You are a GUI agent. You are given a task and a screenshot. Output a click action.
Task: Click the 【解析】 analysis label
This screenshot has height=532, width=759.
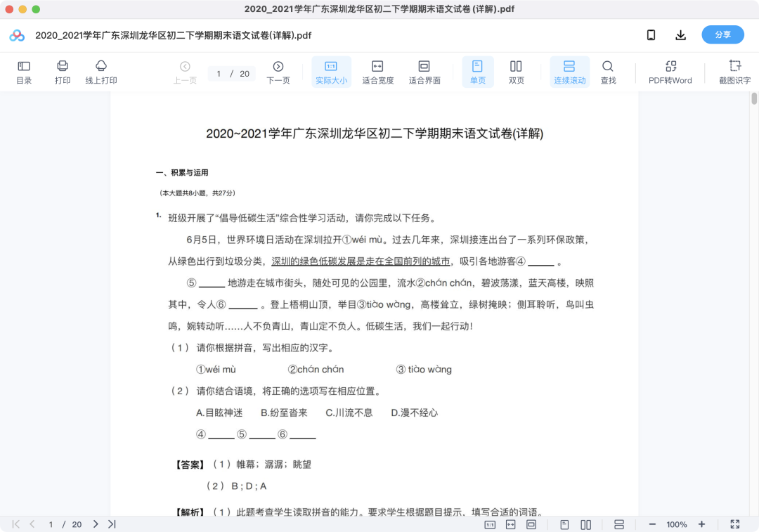click(190, 512)
